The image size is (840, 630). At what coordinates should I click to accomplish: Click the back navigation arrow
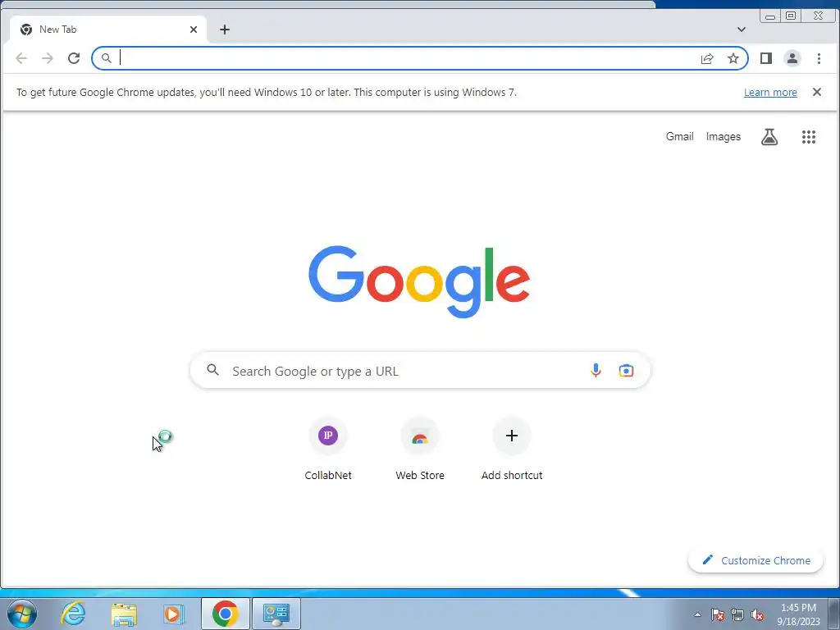pos(21,58)
